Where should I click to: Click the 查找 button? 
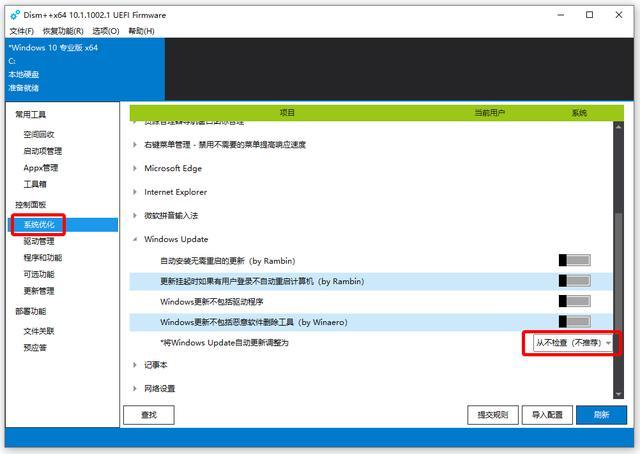coord(149,415)
